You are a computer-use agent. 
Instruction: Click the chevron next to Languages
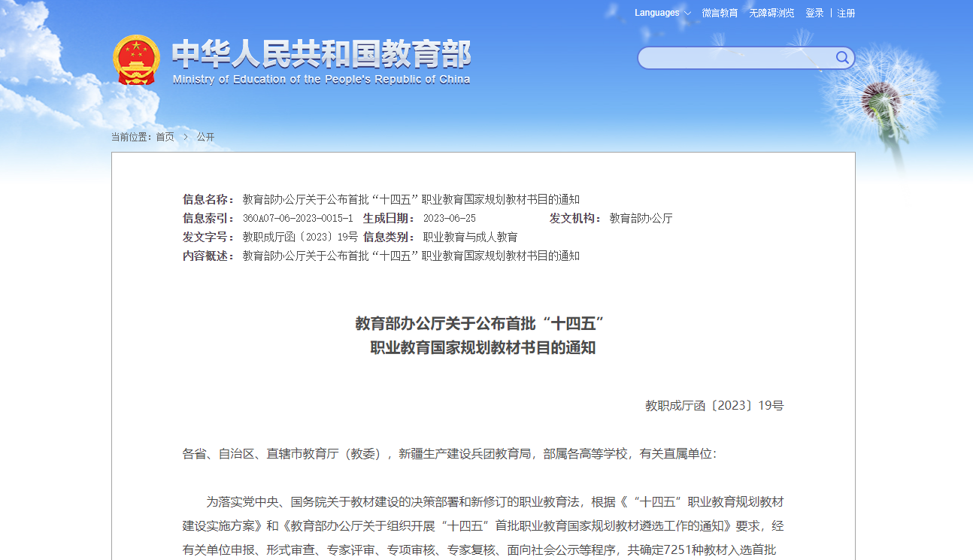(687, 14)
